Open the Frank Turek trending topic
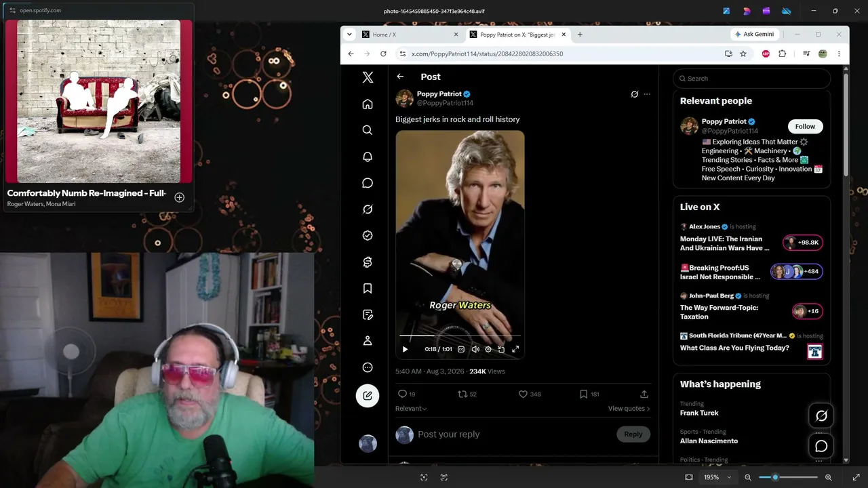Image resolution: width=868 pixels, height=488 pixels. click(699, 413)
